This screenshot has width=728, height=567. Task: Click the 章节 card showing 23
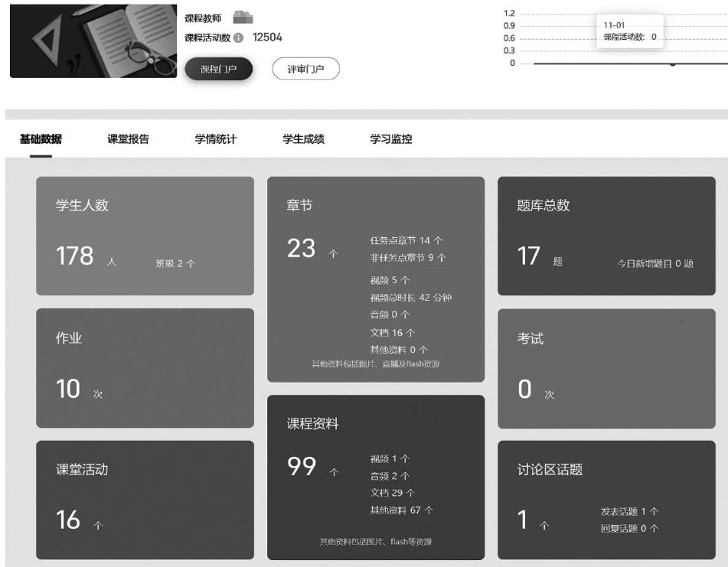pos(375,279)
